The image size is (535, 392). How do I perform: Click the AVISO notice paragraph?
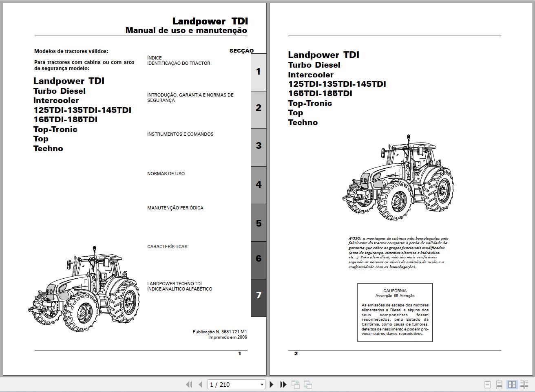tap(398, 253)
